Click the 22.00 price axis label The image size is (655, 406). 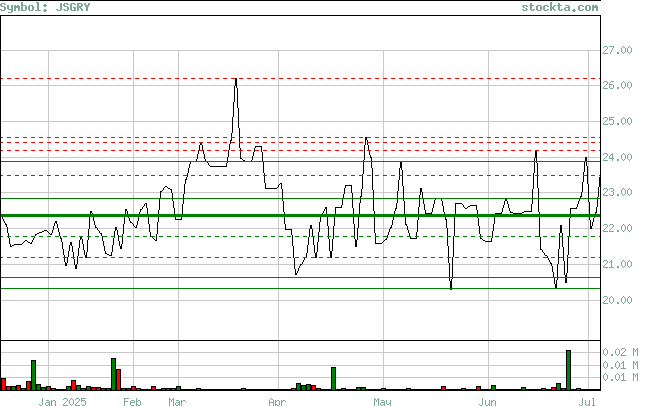617,228
